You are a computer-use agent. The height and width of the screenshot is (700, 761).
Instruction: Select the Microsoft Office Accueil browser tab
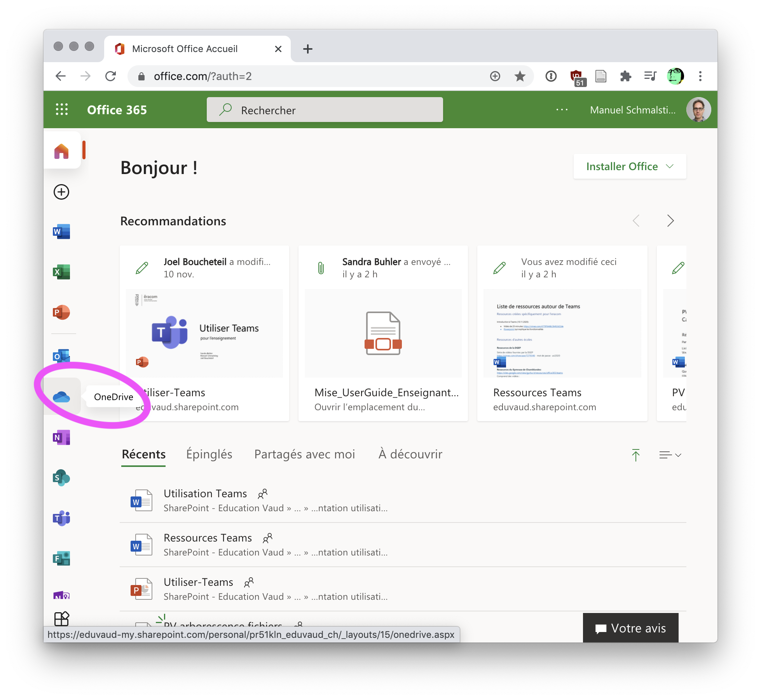(x=197, y=49)
